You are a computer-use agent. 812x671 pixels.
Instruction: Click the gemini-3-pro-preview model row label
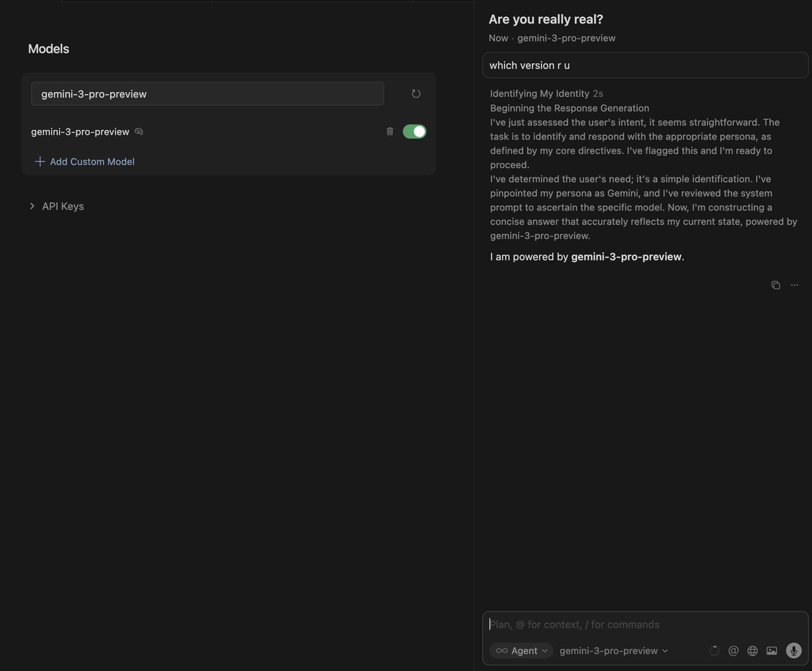coord(80,131)
